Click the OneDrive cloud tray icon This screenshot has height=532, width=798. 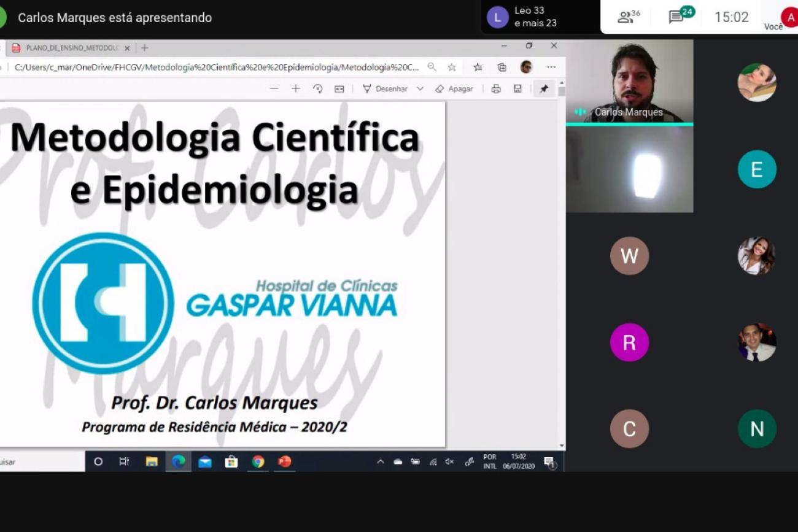point(398,461)
